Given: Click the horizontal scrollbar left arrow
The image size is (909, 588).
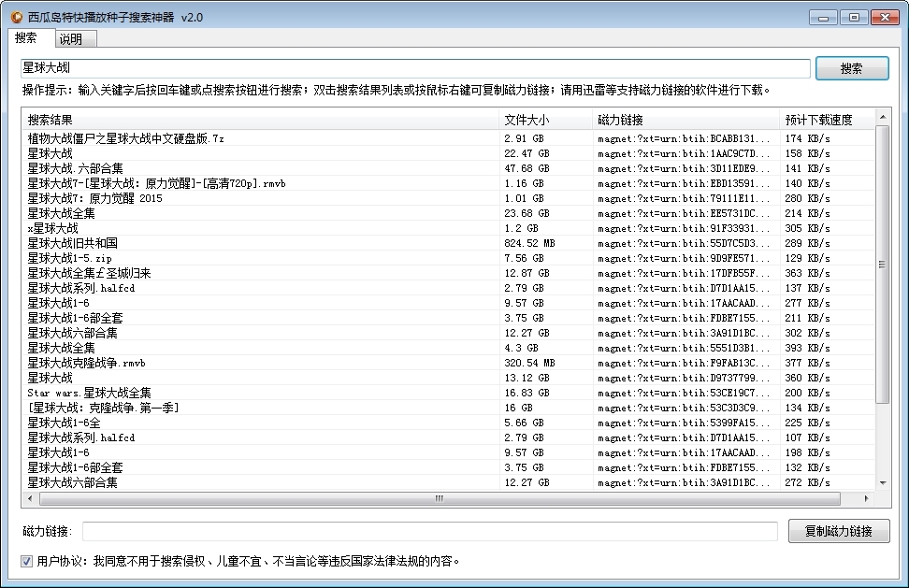Looking at the screenshot, I should (30, 498).
